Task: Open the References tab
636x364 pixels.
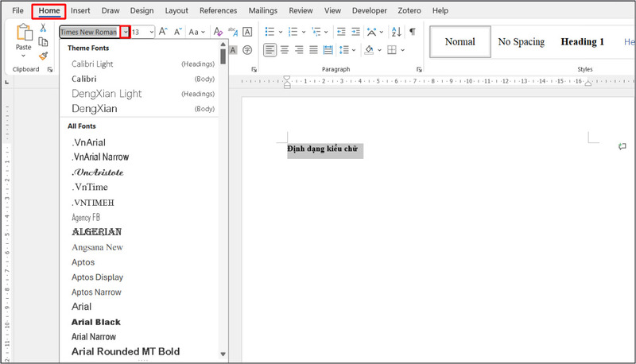Action: coord(218,11)
